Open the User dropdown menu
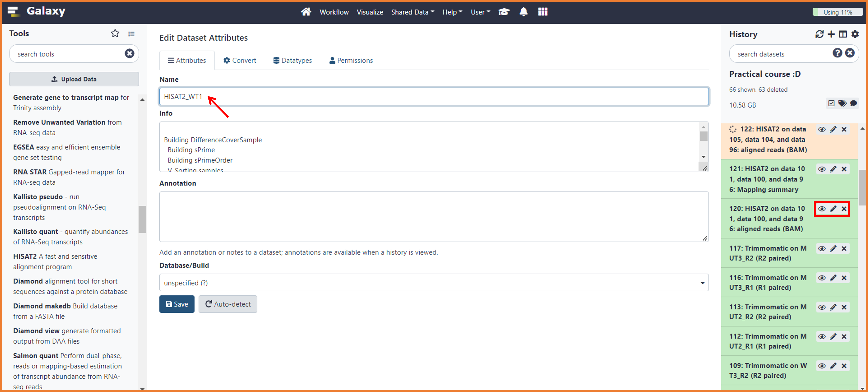 pyautogui.click(x=480, y=12)
